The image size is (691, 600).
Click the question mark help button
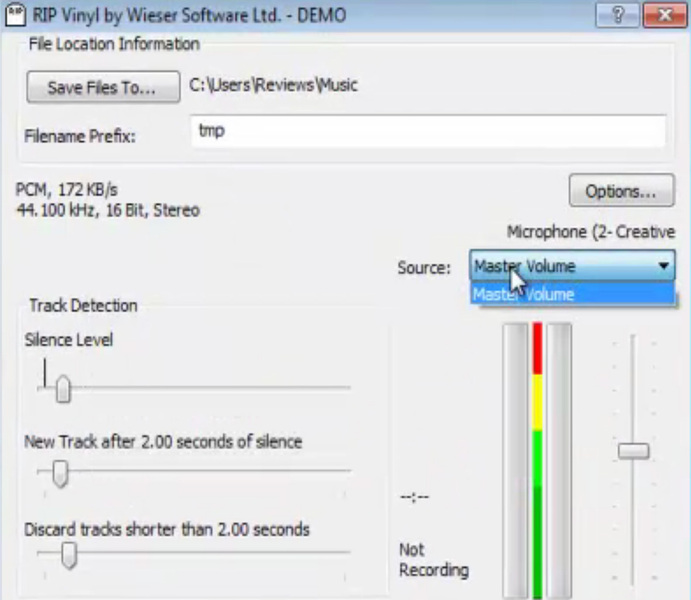(x=617, y=15)
